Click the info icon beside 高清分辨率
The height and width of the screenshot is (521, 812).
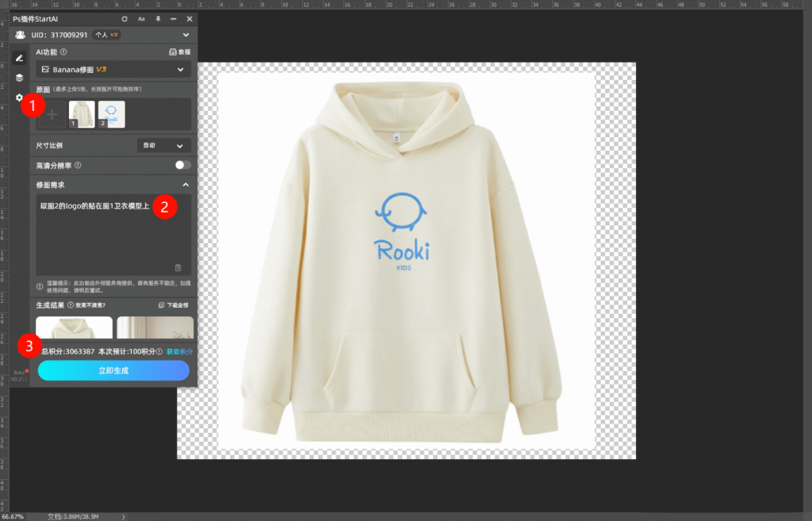pyautogui.click(x=78, y=166)
